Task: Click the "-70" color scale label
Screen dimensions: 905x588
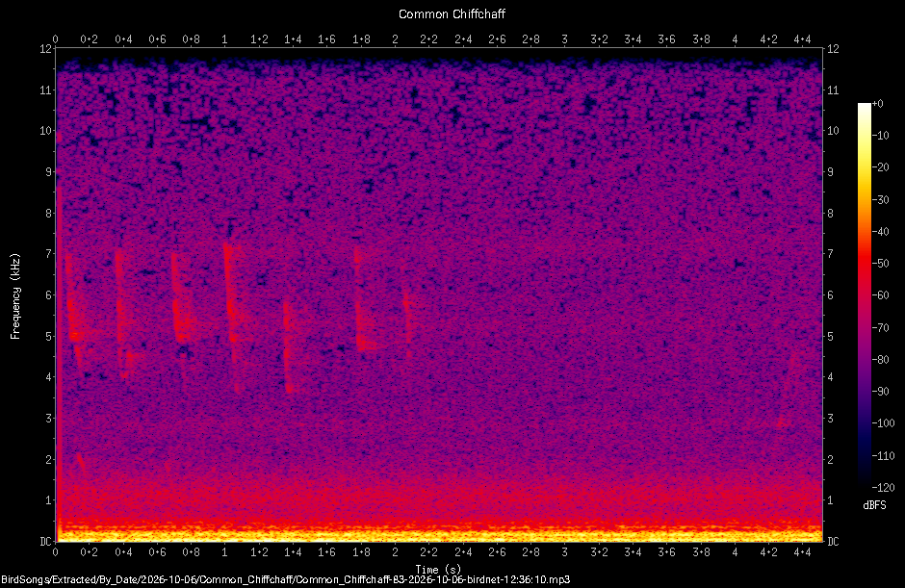Action: (x=880, y=328)
